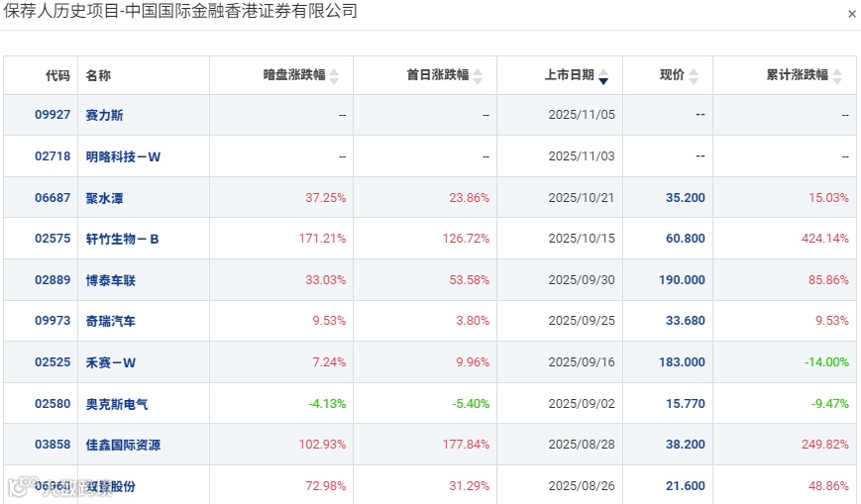Select 禾赛 current price 183.000
This screenshot has height=504, width=861.
coord(682,362)
